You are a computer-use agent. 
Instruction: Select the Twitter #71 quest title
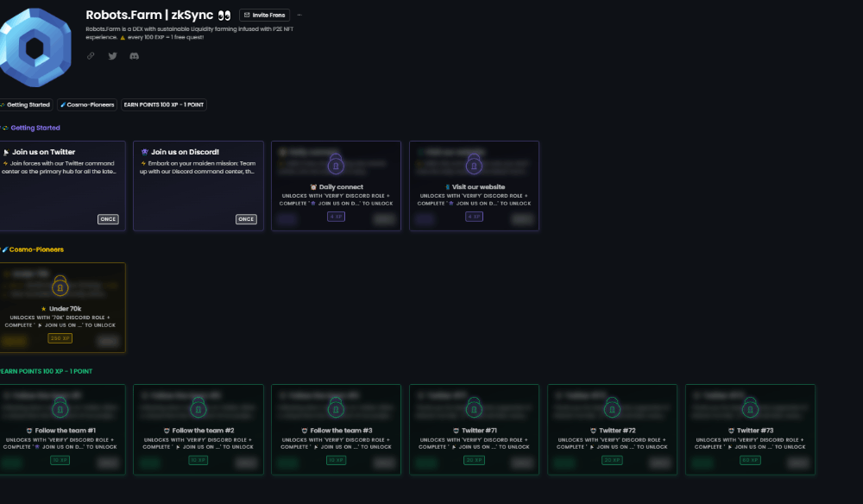point(479,431)
